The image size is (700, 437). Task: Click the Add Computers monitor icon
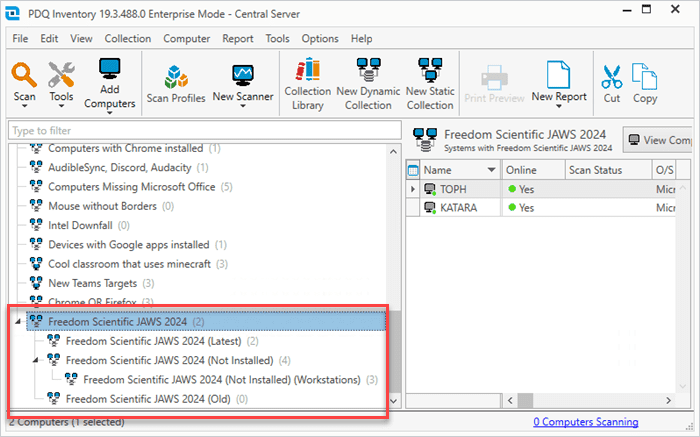[109, 68]
